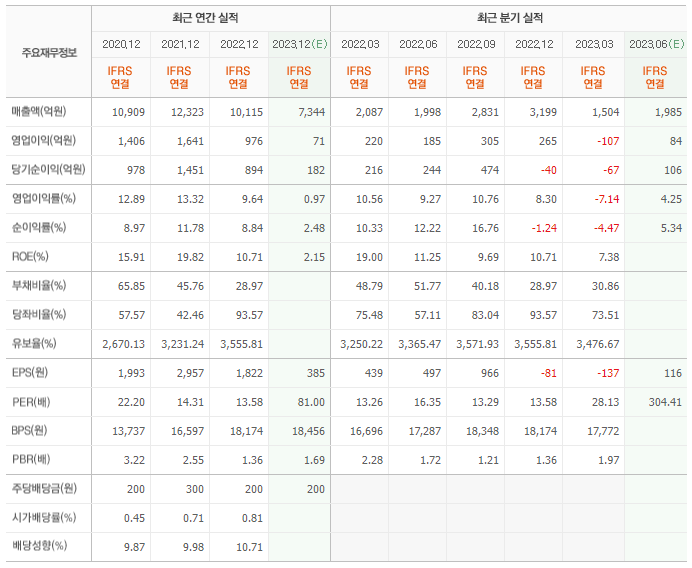Screen dimensions: 692x568
Task: Click the EPS(원) row label
Action: click(30, 372)
